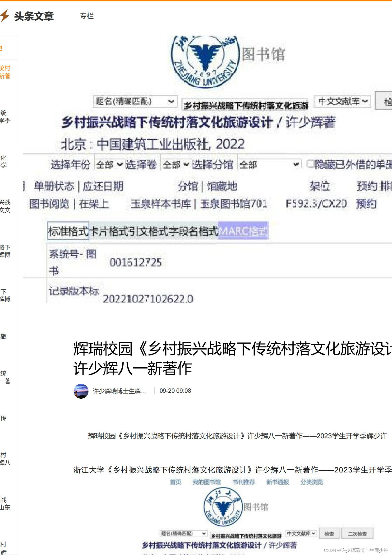This screenshot has height=555, width=392.
Task: Open the enlarged 题名(精确匹配) dropdown
Action: (x=135, y=102)
